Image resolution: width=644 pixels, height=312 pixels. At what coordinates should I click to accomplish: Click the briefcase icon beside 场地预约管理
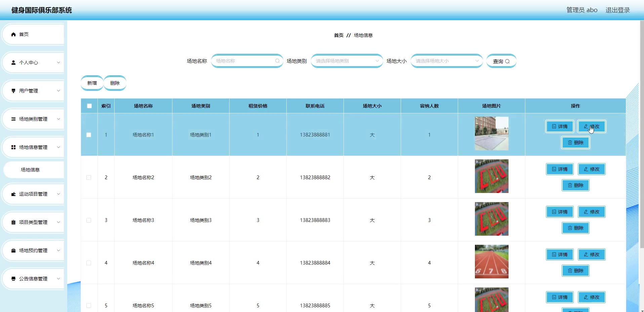(x=13, y=250)
